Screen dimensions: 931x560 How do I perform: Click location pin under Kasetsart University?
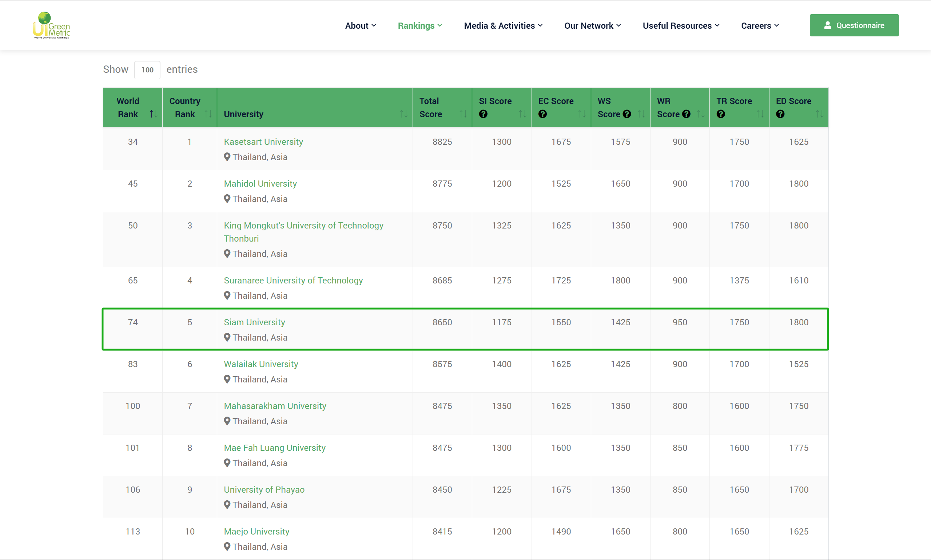[x=227, y=157]
